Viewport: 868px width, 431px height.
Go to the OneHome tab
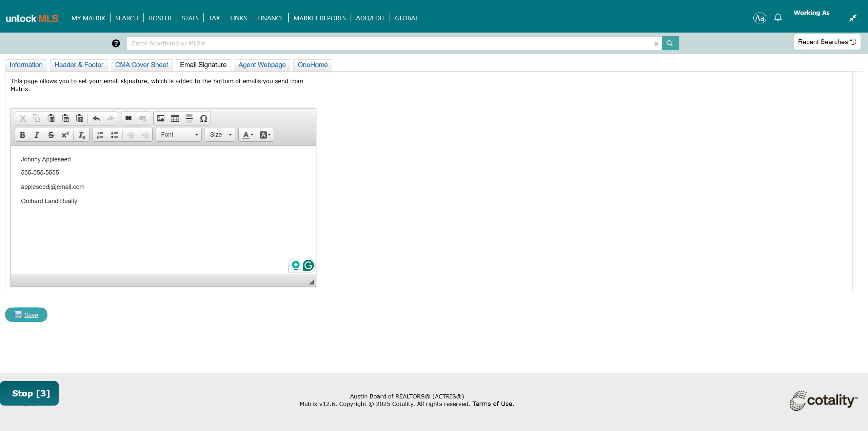313,65
